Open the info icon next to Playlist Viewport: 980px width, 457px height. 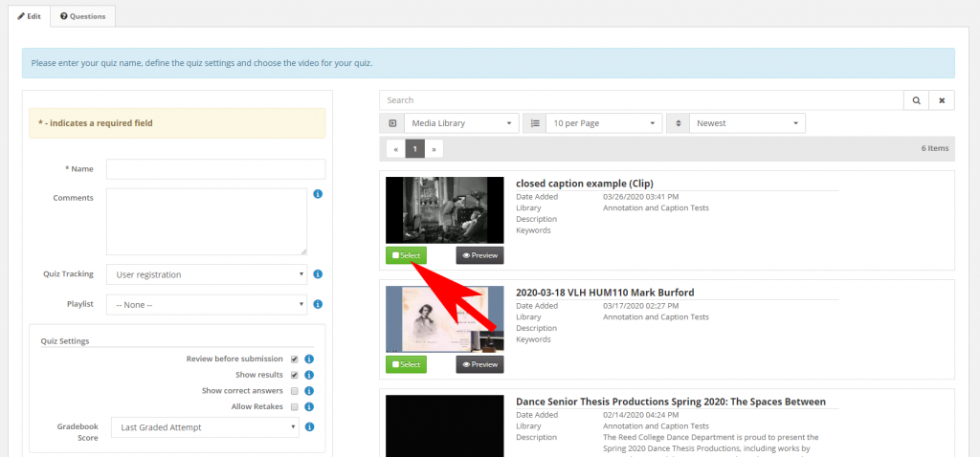318,304
